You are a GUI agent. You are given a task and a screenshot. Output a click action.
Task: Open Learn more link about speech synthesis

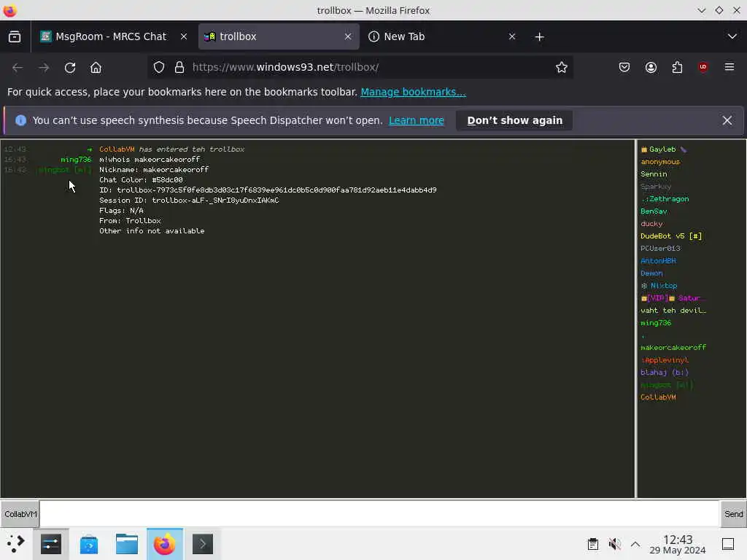pyautogui.click(x=417, y=120)
